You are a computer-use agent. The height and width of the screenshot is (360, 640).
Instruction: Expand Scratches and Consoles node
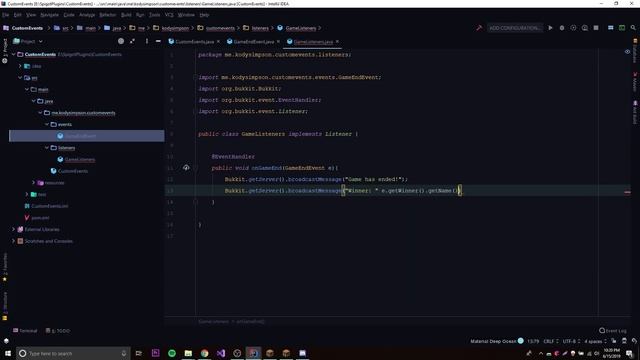click(x=13, y=241)
